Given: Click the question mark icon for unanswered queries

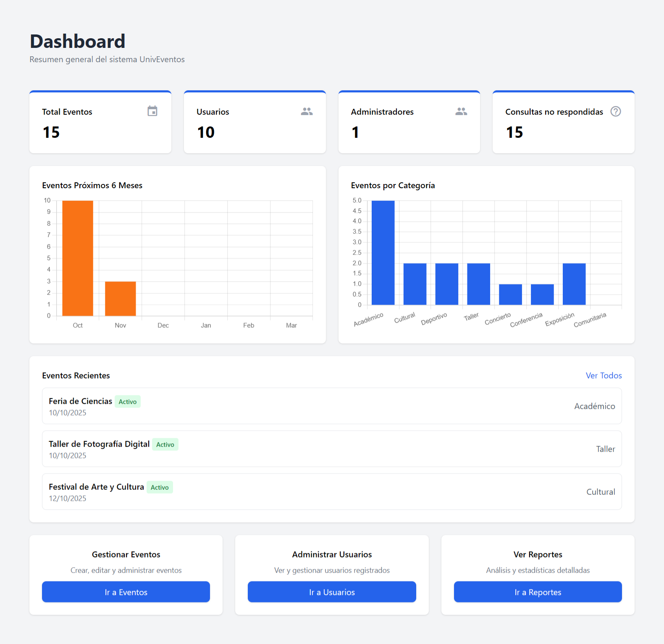Looking at the screenshot, I should pyautogui.click(x=615, y=111).
